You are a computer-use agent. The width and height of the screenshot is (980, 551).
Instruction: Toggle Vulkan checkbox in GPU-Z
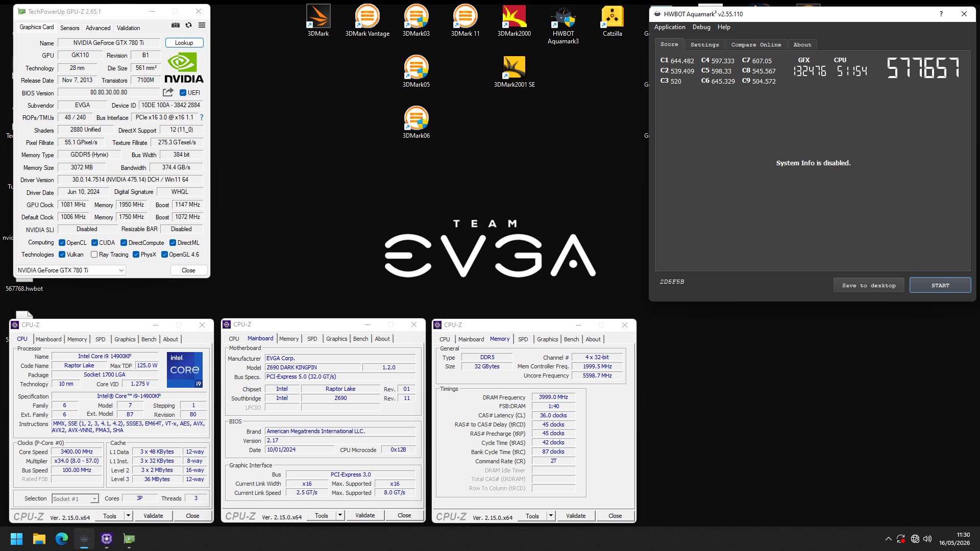[62, 255]
